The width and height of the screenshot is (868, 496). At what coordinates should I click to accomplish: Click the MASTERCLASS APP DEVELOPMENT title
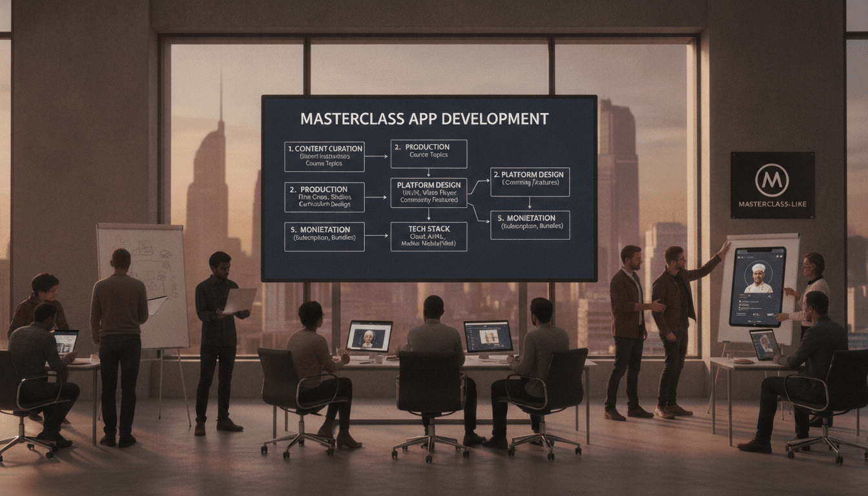tap(424, 119)
